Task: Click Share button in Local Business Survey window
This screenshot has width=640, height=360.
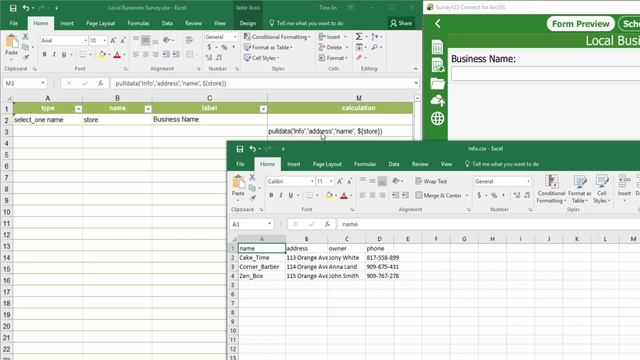Action: point(401,23)
